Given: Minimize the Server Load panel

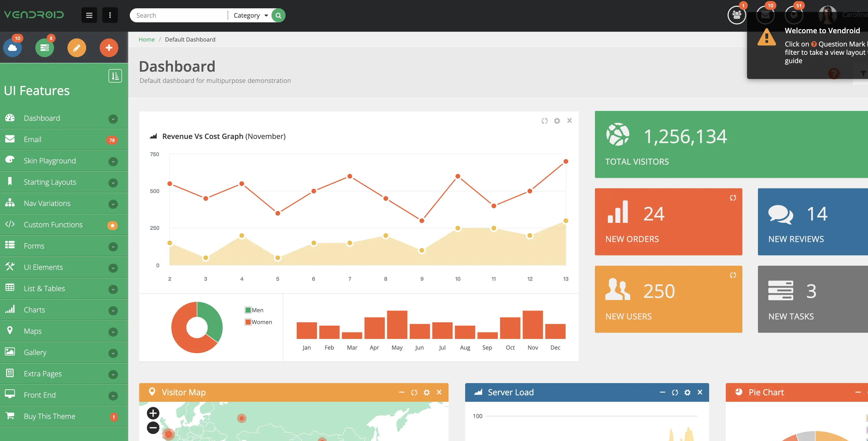Looking at the screenshot, I should (662, 392).
